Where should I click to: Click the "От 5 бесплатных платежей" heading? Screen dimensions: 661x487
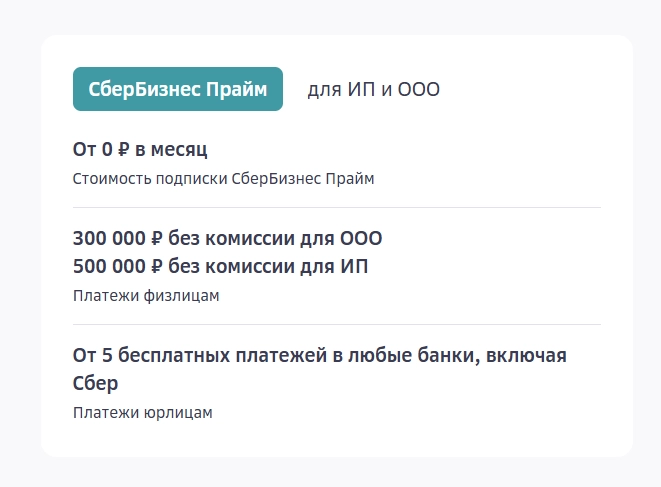[320, 356]
